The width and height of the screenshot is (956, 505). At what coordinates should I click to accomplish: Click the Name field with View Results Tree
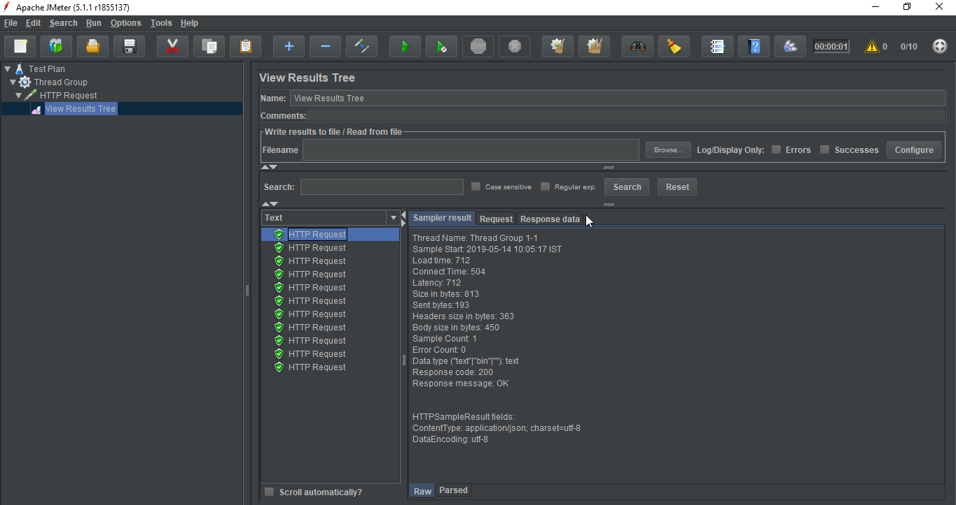[x=618, y=98]
